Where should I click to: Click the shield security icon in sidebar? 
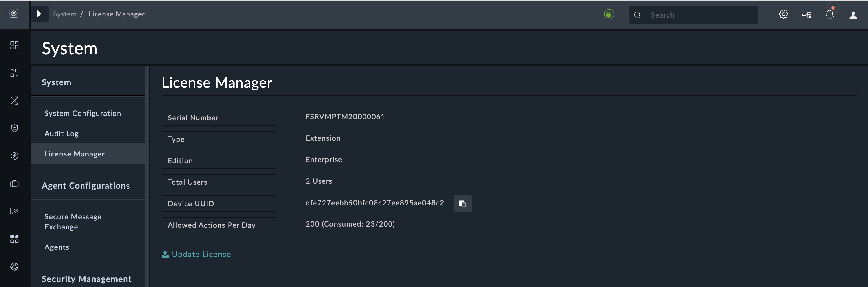pyautogui.click(x=14, y=128)
